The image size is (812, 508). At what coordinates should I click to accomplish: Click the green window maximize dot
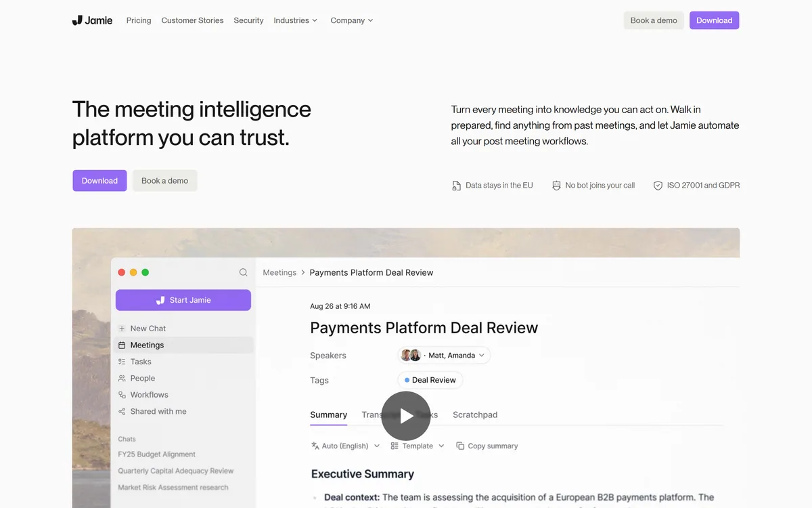(x=145, y=272)
